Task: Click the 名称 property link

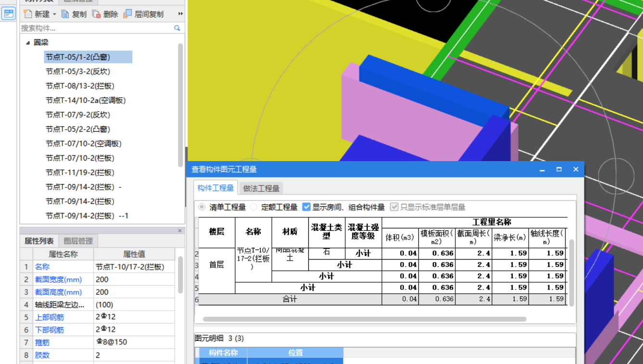Action: click(x=42, y=267)
